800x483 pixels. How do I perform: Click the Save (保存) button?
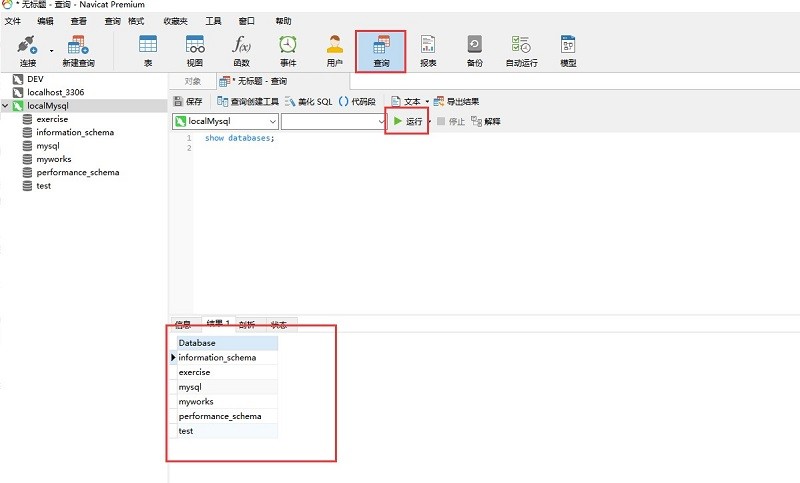188,101
